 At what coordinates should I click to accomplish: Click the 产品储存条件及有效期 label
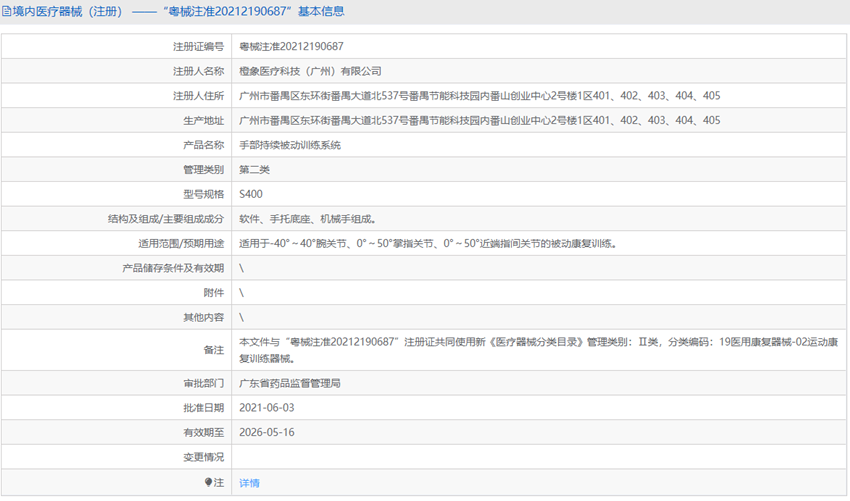(173, 268)
